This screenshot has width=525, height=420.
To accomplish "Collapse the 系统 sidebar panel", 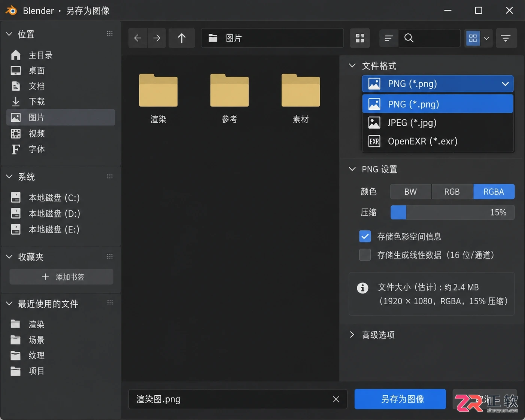I will coord(9,177).
